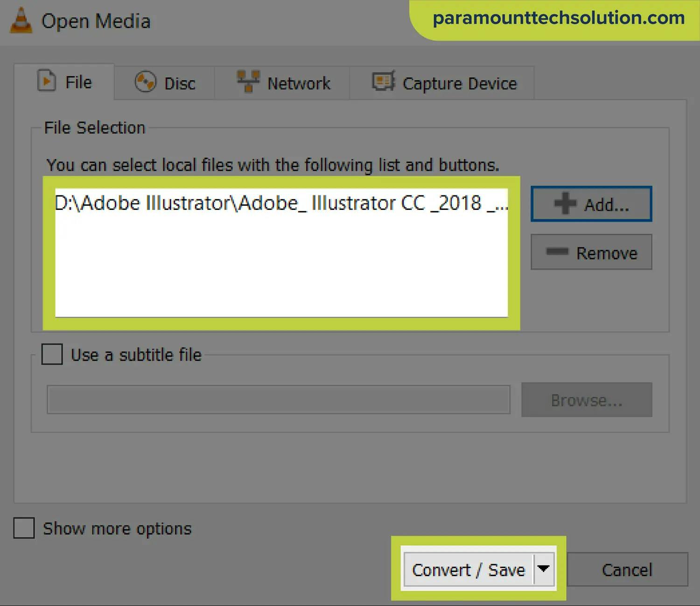
Task: Switch to the Disc tab
Action: tap(165, 83)
